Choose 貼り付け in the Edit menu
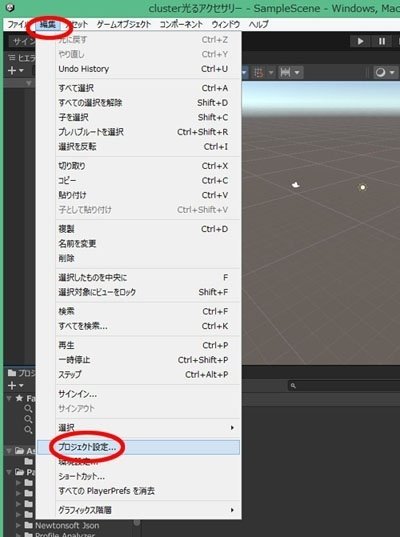Screen dimensions: 400x537 (138, 195)
